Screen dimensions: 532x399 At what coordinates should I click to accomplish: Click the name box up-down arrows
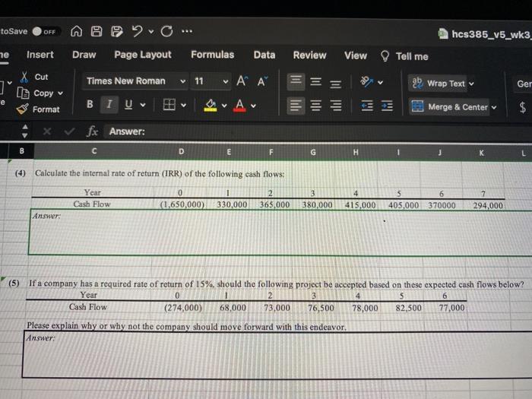(25, 131)
